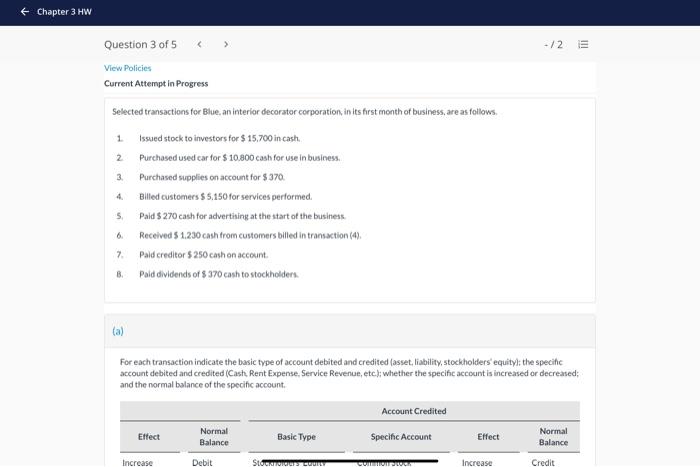
Task: Select transaction 2 Purchased used car text
Action: (239, 158)
